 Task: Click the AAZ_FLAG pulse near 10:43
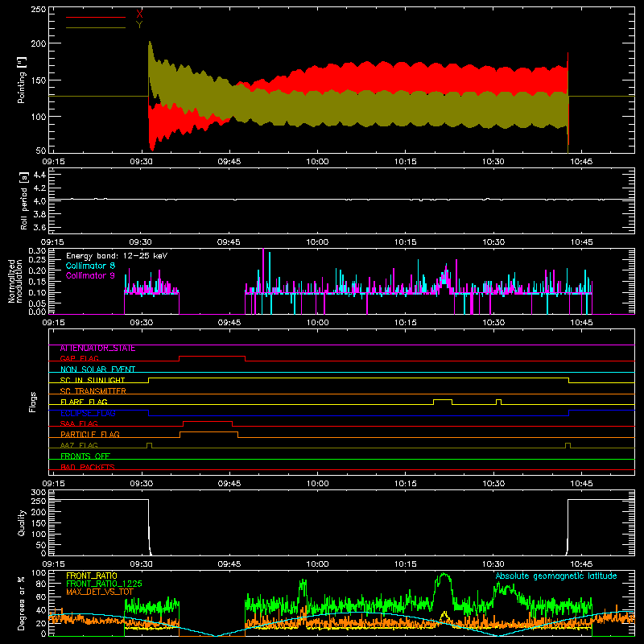pyautogui.click(x=568, y=444)
